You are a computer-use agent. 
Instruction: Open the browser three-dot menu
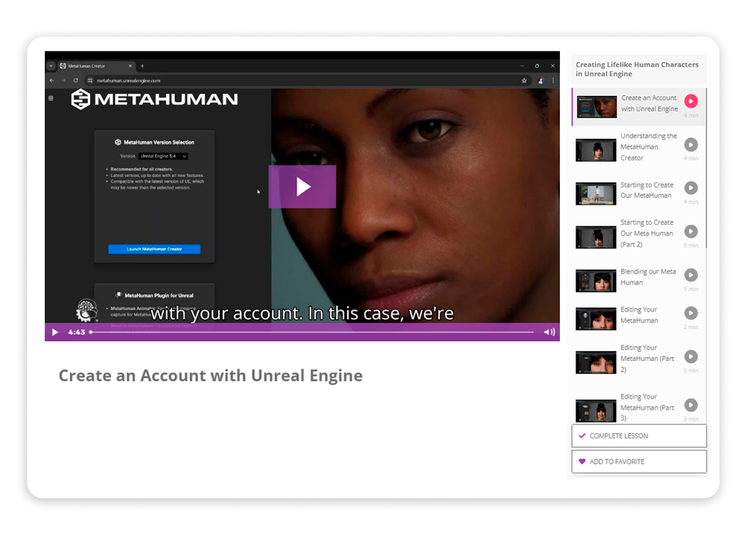[553, 81]
